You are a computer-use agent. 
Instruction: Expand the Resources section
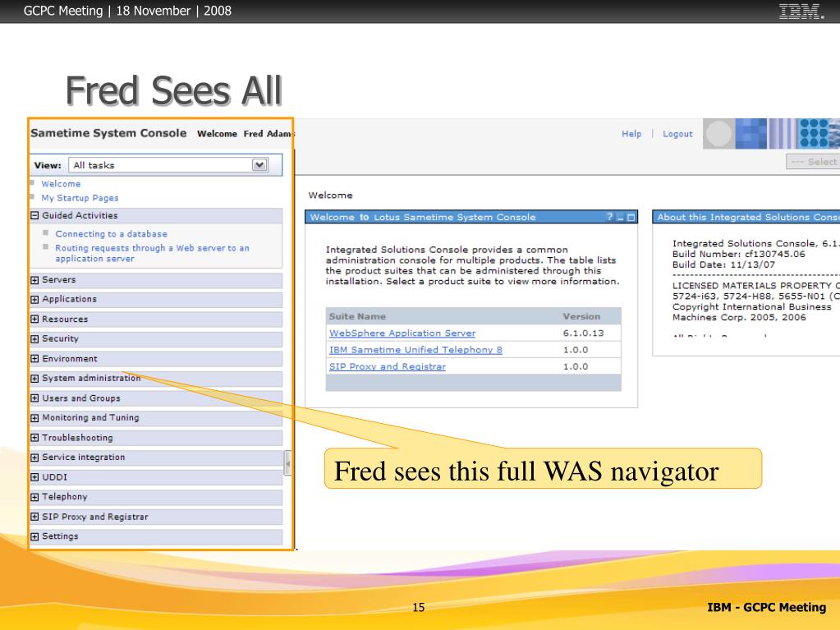click(x=34, y=319)
